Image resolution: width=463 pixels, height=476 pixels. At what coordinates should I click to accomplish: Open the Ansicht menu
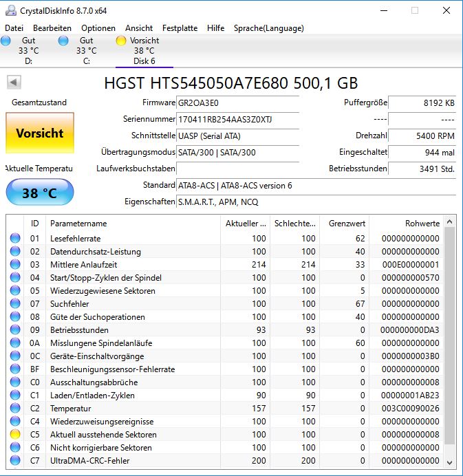click(139, 28)
